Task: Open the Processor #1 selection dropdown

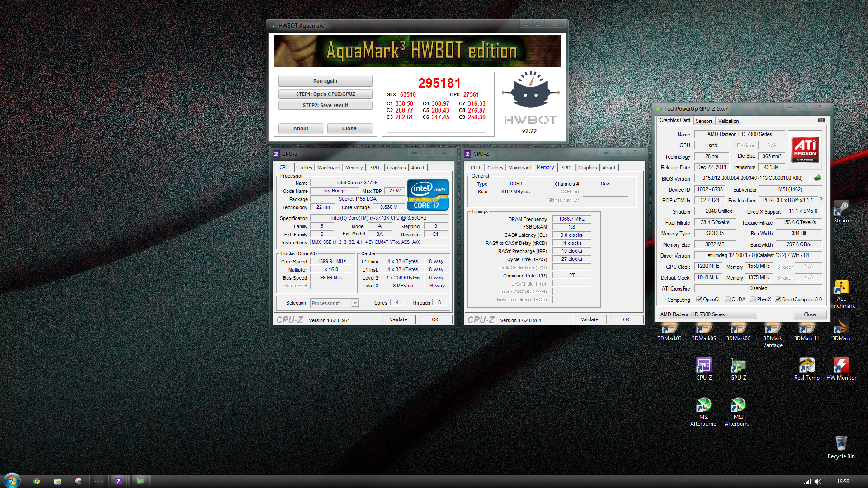Action: coord(335,303)
